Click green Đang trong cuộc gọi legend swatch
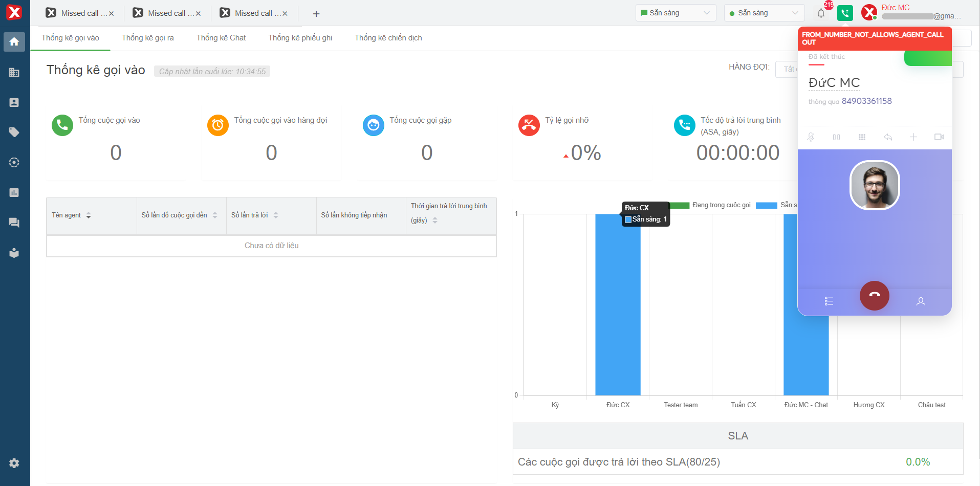 click(x=680, y=205)
